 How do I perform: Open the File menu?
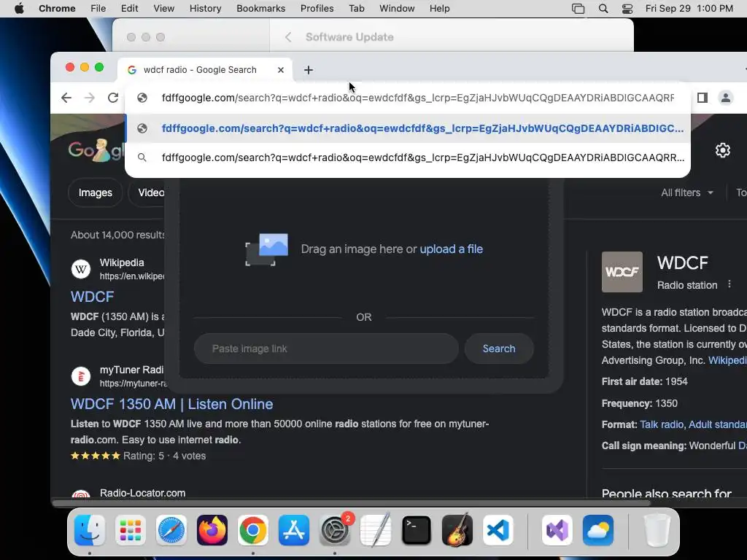98,9
